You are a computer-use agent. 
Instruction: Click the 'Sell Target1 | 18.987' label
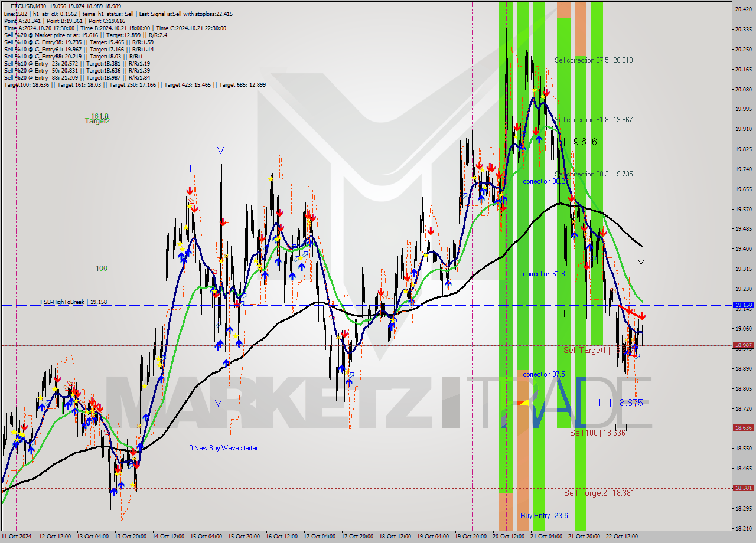tap(598, 350)
